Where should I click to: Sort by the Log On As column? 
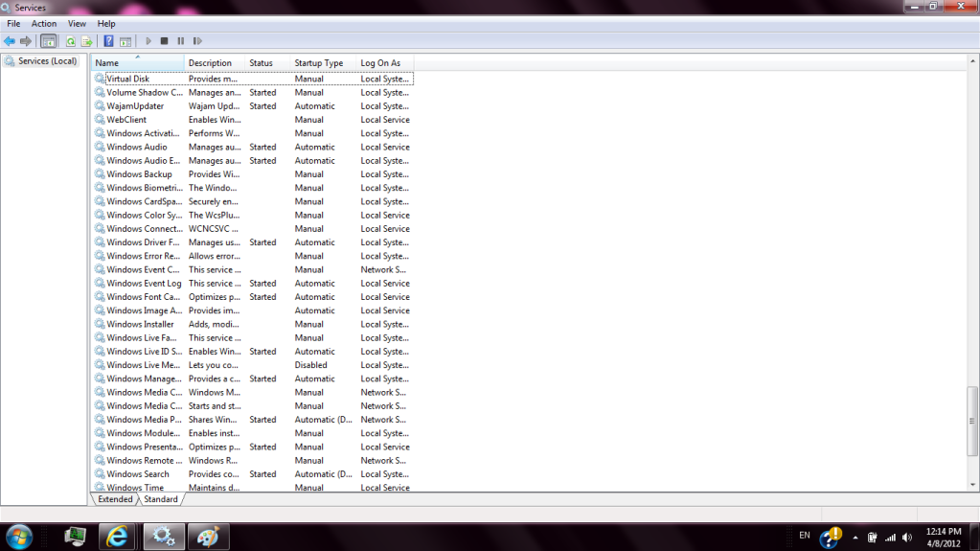click(x=384, y=62)
